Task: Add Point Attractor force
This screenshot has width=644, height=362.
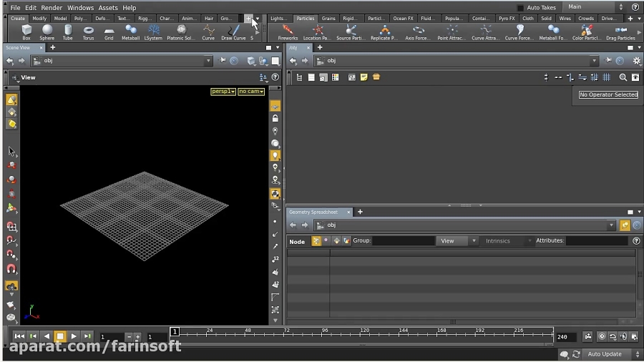Action: pos(452,32)
